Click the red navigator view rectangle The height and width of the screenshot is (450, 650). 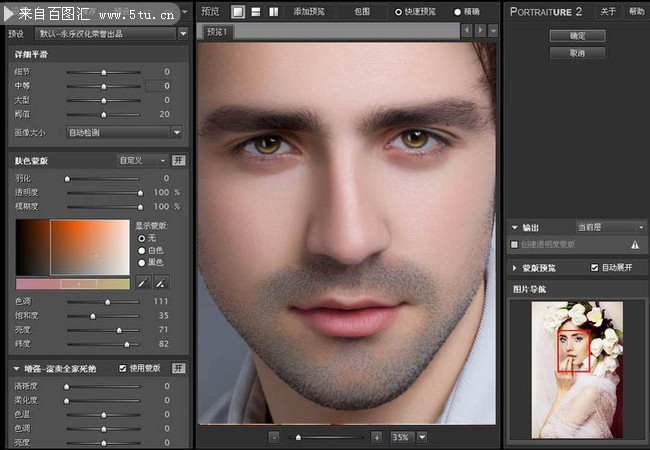[574, 351]
